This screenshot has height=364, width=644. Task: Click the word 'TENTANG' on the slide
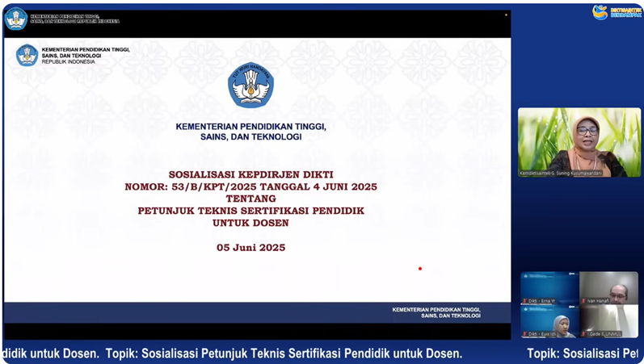click(x=251, y=199)
